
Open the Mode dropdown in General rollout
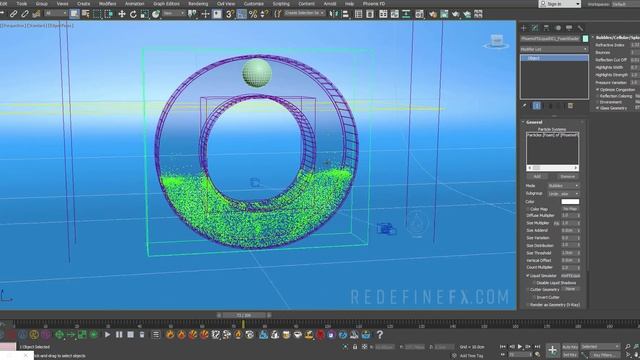tap(564, 186)
